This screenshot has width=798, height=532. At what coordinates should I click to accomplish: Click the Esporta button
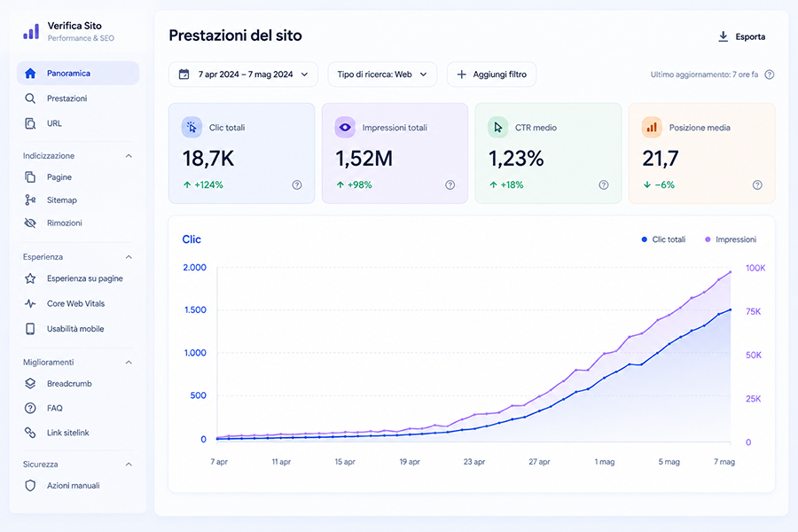pos(741,36)
